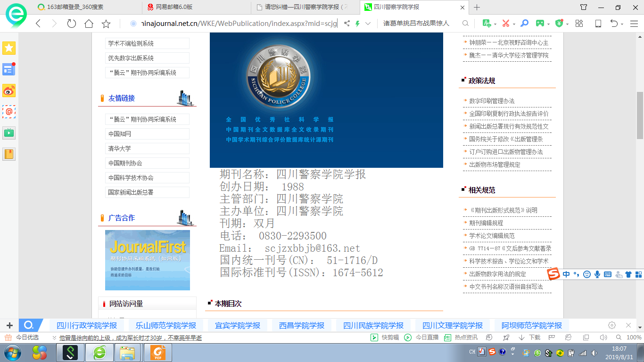Open the blue key password manager icon

coord(524,23)
